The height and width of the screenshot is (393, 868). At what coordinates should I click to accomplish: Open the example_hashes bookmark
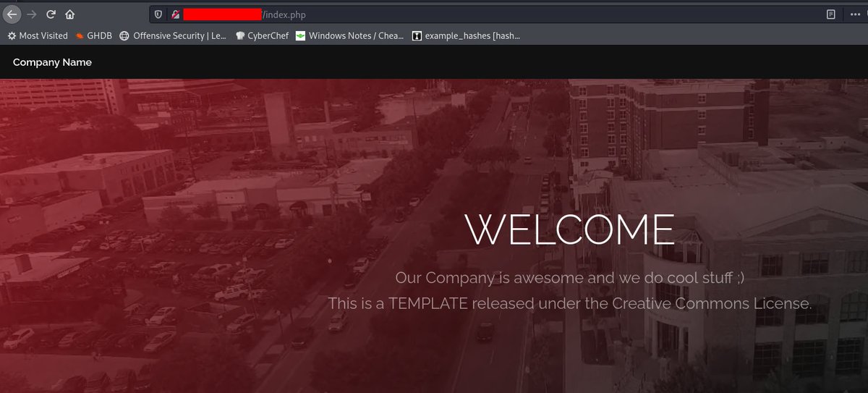(466, 35)
